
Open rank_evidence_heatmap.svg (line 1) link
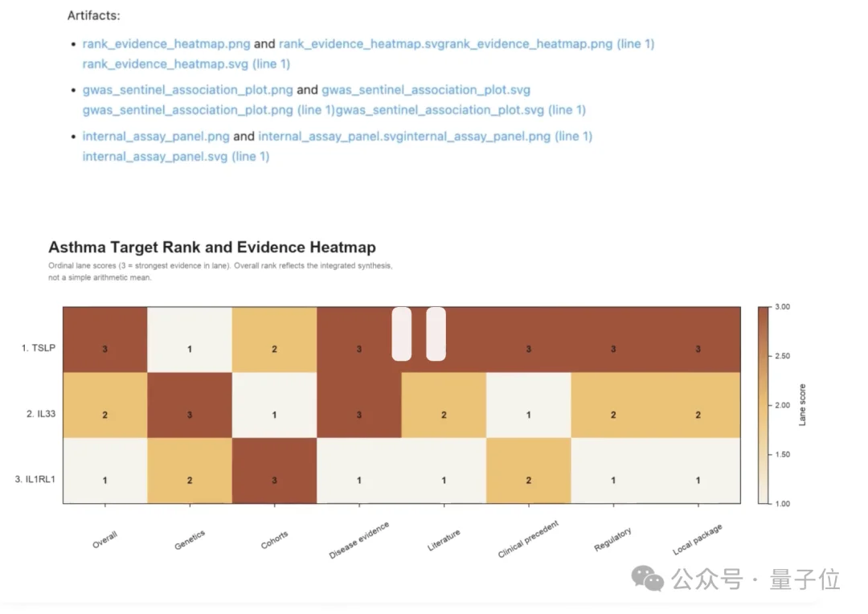[x=186, y=63]
